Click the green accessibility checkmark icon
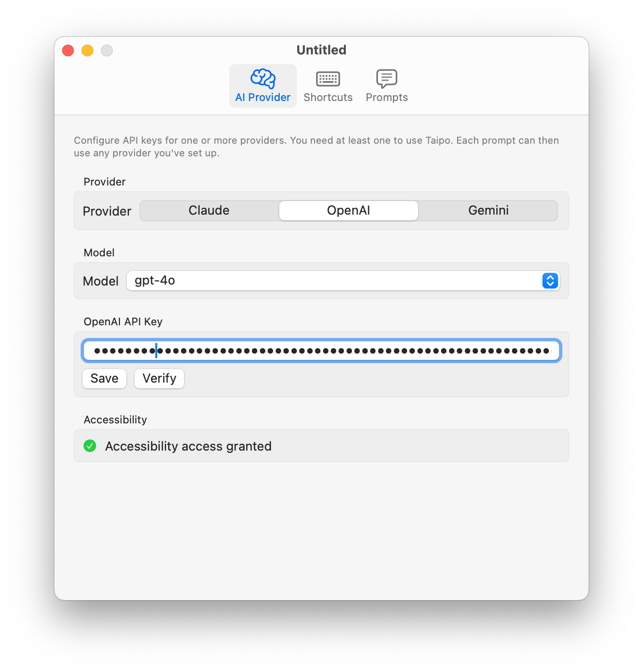The image size is (643, 672). pos(90,446)
